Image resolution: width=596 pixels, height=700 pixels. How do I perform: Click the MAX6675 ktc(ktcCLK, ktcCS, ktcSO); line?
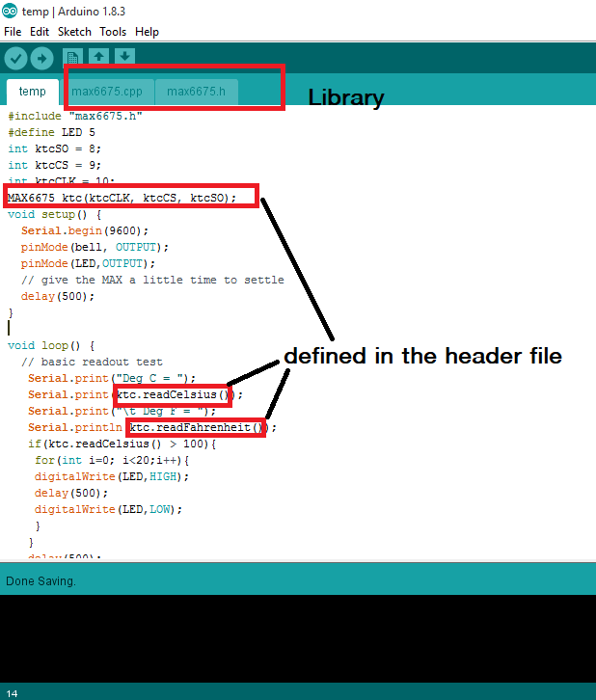click(x=122, y=198)
